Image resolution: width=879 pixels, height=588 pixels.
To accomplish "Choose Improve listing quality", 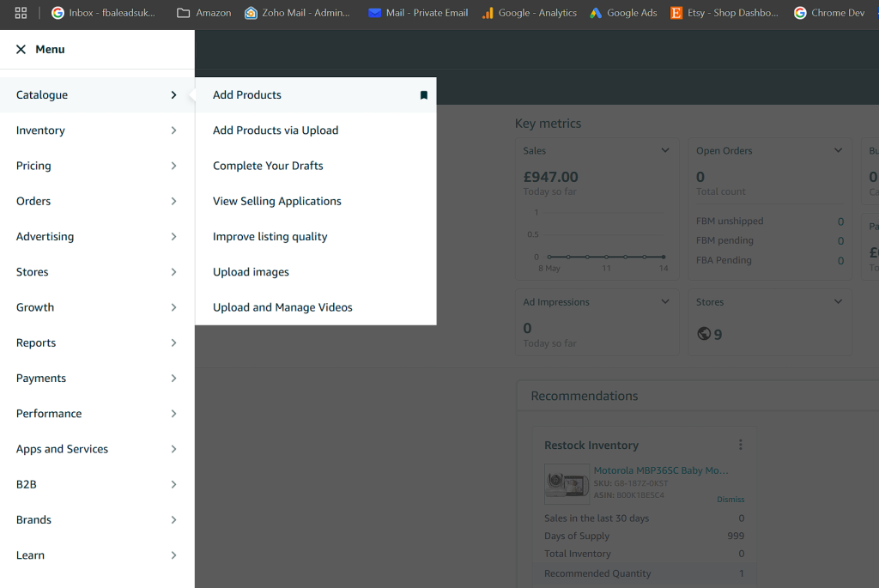I will click(x=270, y=237).
